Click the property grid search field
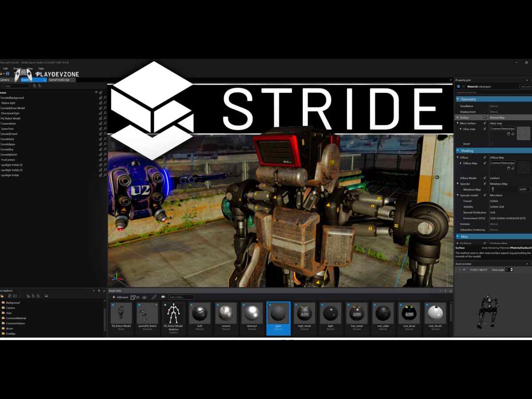532x399 pixels. (x=493, y=92)
